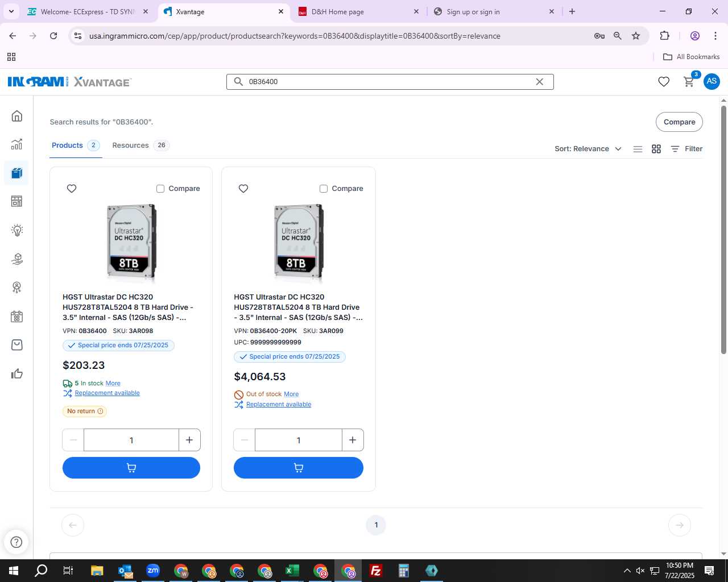Select the Products tab
Image resolution: width=728 pixels, height=582 pixels.
76,145
